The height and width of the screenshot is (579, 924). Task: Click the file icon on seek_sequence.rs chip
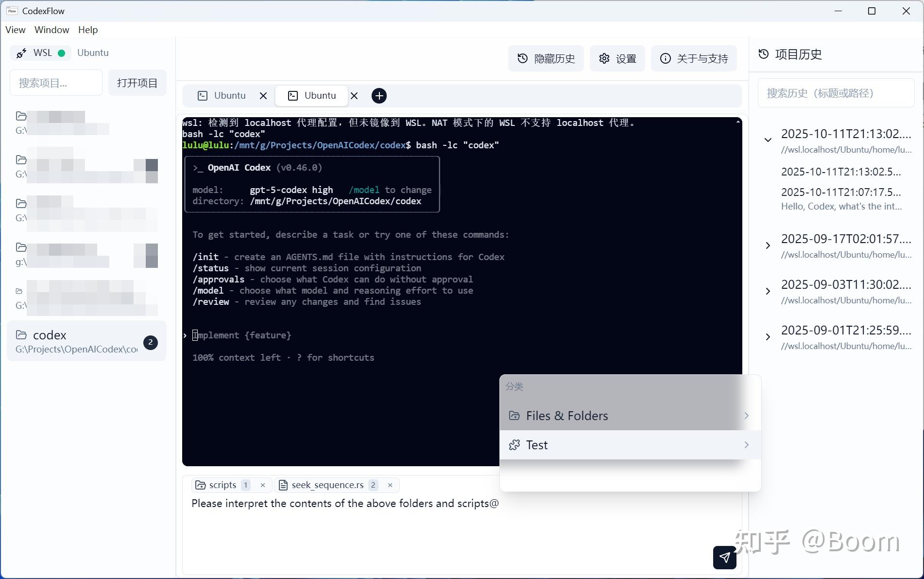click(283, 485)
